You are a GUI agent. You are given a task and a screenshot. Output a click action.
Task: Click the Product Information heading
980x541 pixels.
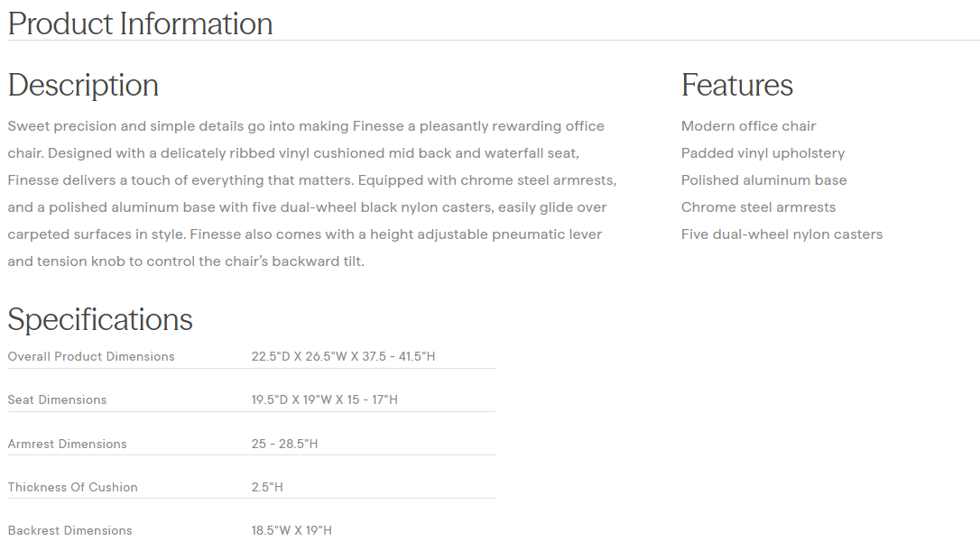click(140, 23)
